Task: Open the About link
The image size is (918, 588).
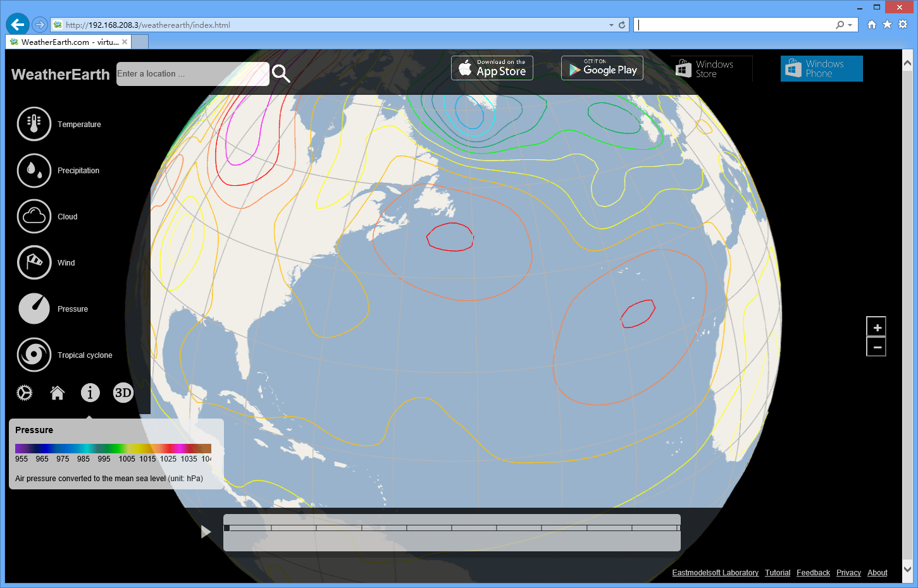Action: [878, 573]
